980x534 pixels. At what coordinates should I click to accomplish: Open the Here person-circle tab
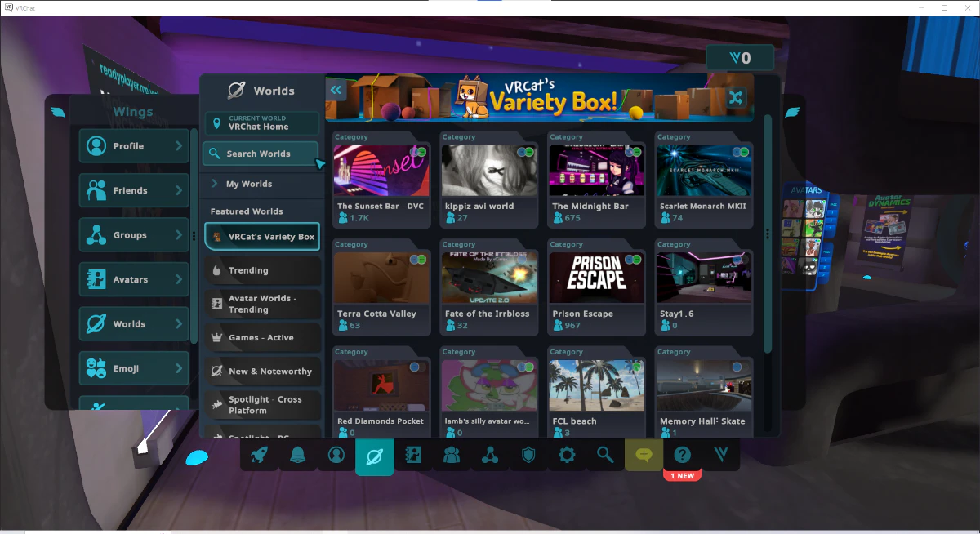(x=336, y=456)
